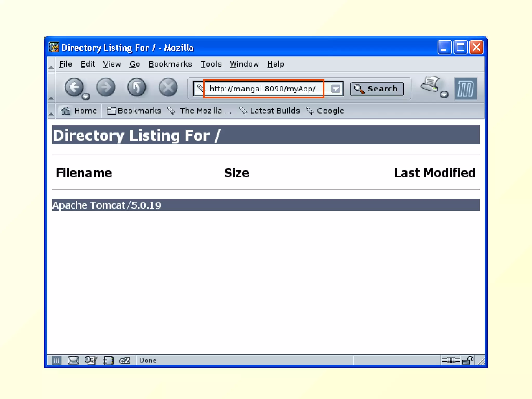Open the Back button history dropdown

[x=86, y=97]
